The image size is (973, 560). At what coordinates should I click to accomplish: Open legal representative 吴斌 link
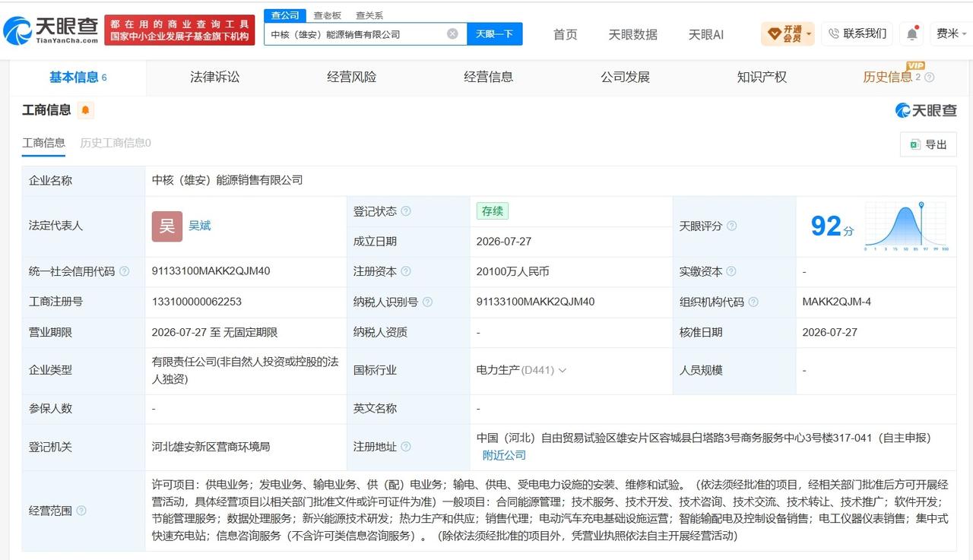tap(200, 226)
